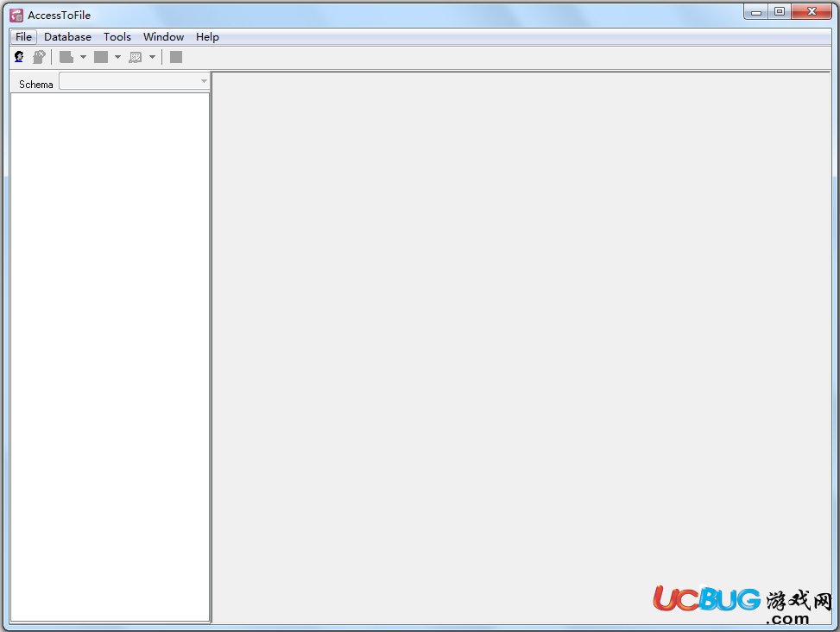The height and width of the screenshot is (632, 840).
Task: Click the grayed table-grid toolbar icon
Action: (135, 57)
